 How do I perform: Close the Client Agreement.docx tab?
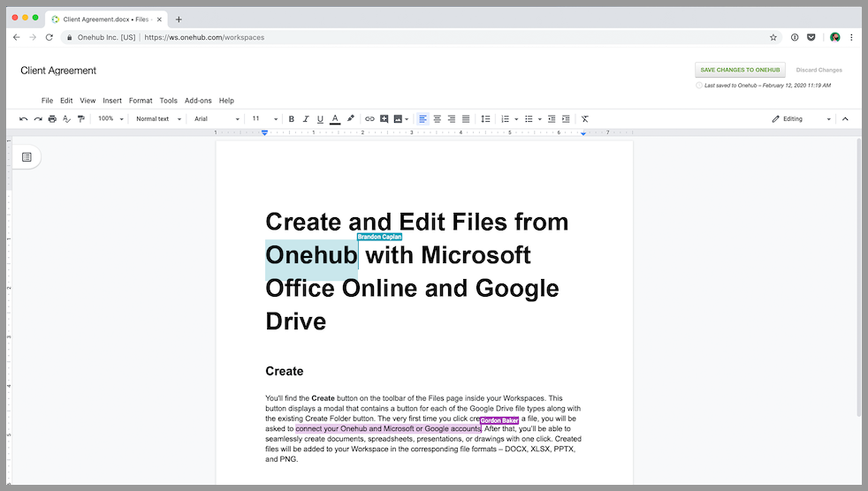[159, 19]
